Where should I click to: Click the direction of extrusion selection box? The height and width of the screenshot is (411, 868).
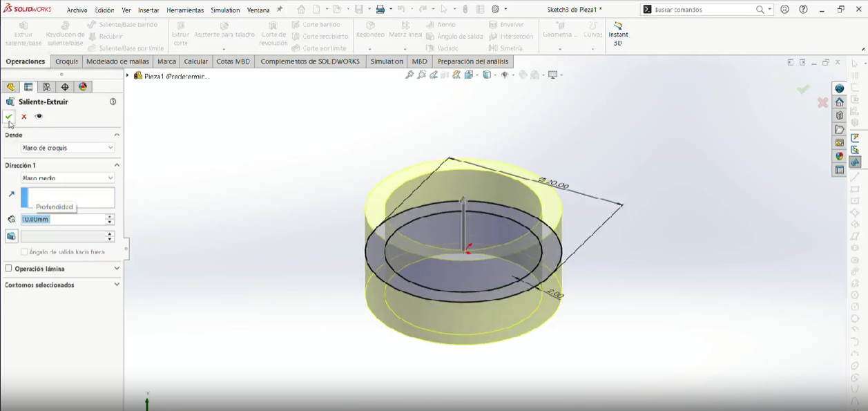[x=68, y=198]
